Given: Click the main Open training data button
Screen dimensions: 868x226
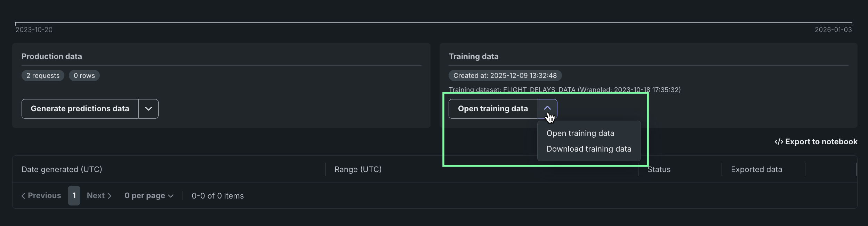Looking at the screenshot, I should 492,109.
